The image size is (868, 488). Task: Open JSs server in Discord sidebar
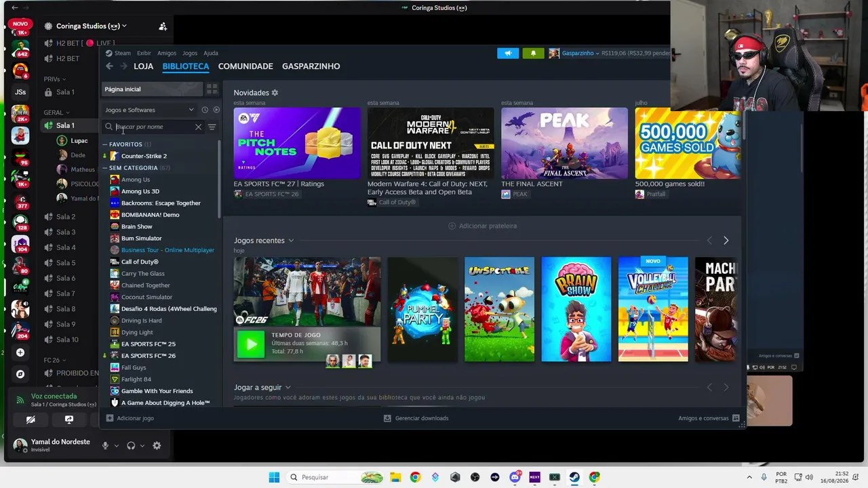pyautogui.click(x=20, y=92)
